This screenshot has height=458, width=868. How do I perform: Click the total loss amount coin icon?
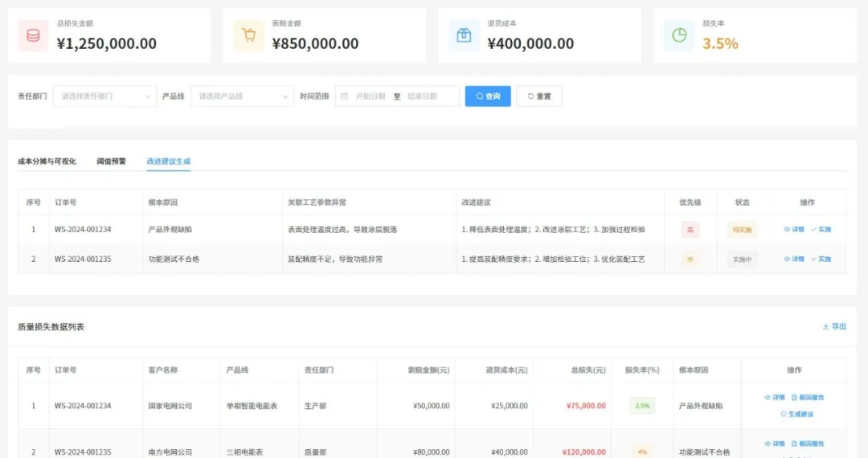(33, 36)
